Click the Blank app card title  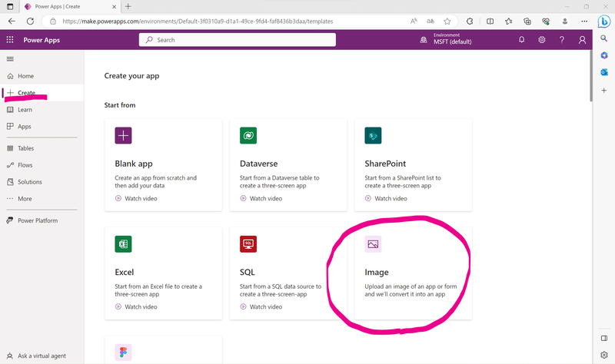coord(134,164)
